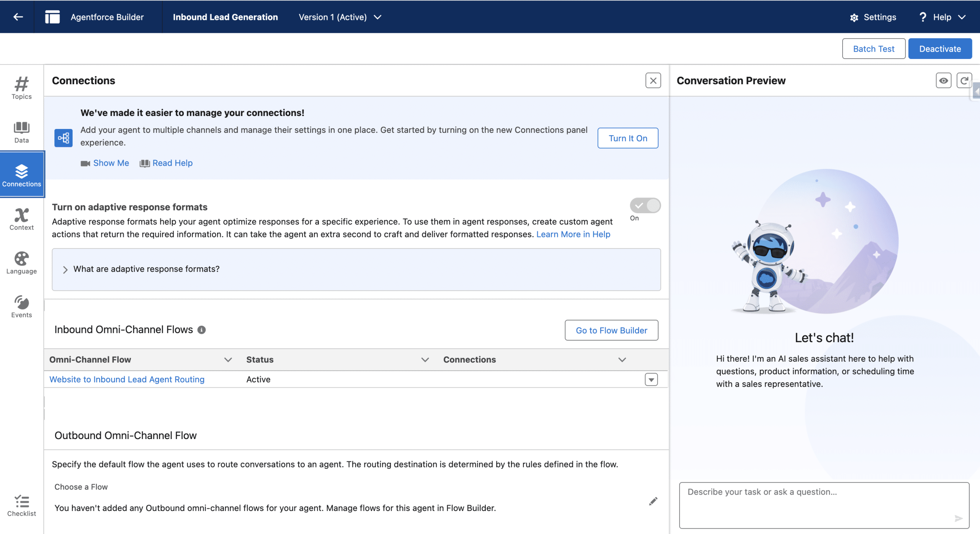The height and width of the screenshot is (534, 980).
Task: Select the Context variables icon
Action: (x=21, y=219)
